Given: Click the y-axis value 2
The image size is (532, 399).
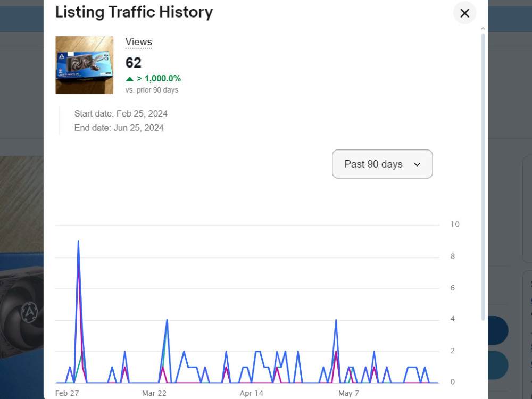Looking at the screenshot, I should (453, 351).
